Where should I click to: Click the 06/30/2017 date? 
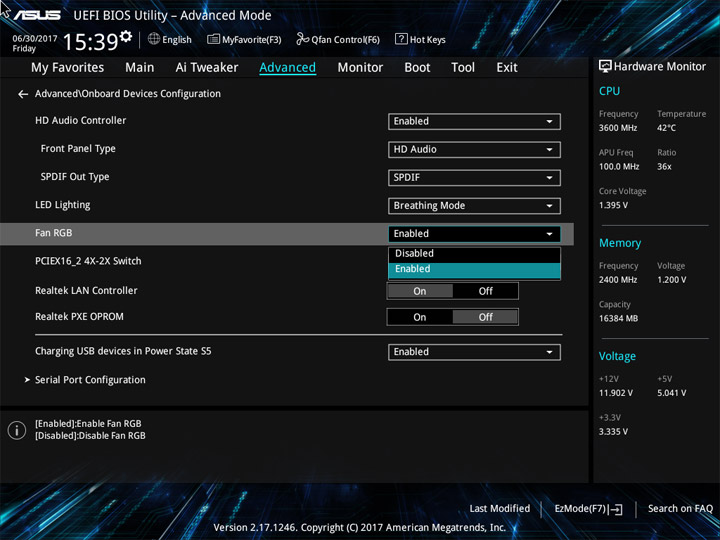point(35,39)
